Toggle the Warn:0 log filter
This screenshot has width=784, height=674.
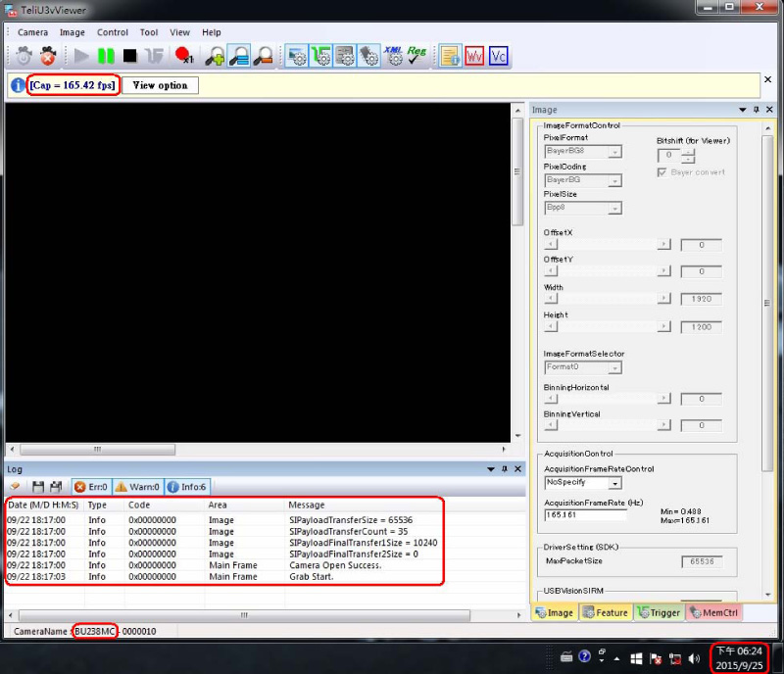[136, 486]
